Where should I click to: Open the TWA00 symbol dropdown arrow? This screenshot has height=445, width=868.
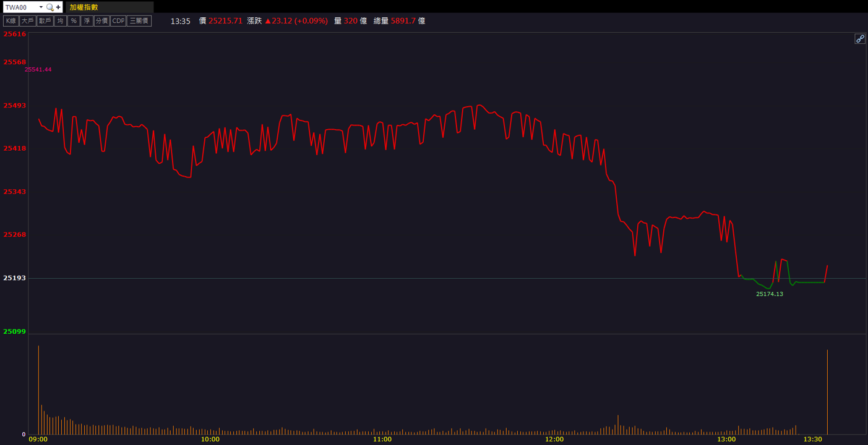pyautogui.click(x=41, y=7)
